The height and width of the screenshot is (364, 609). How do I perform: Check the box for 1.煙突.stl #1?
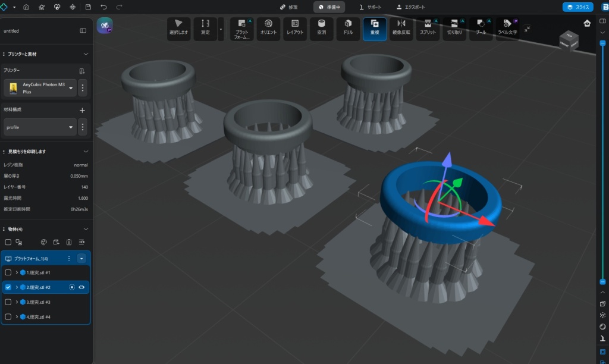click(x=8, y=272)
